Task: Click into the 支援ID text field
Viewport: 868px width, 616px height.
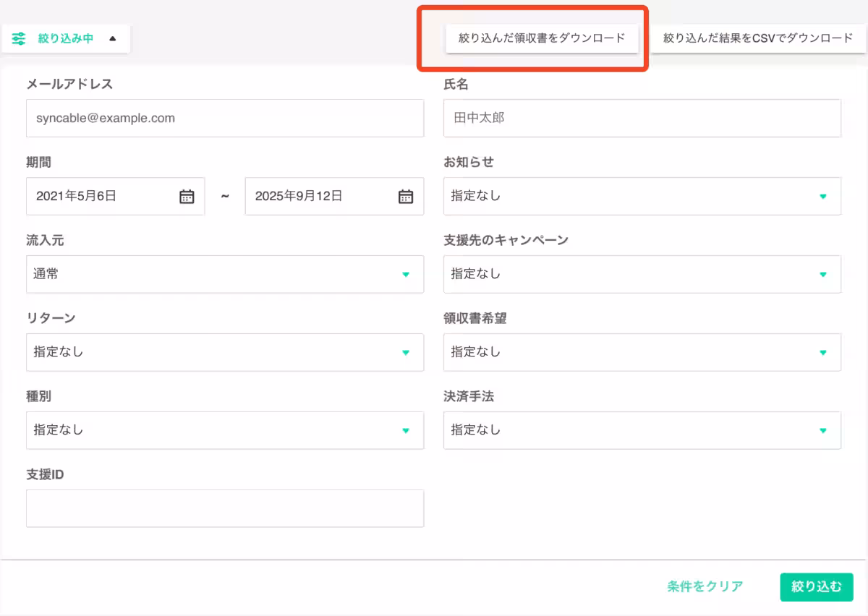Action: coord(224,508)
